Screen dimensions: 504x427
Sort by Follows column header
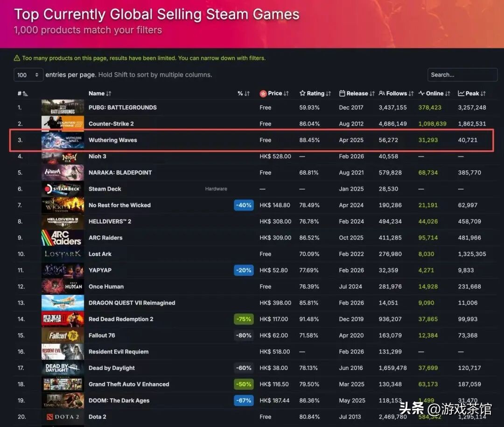(396, 93)
